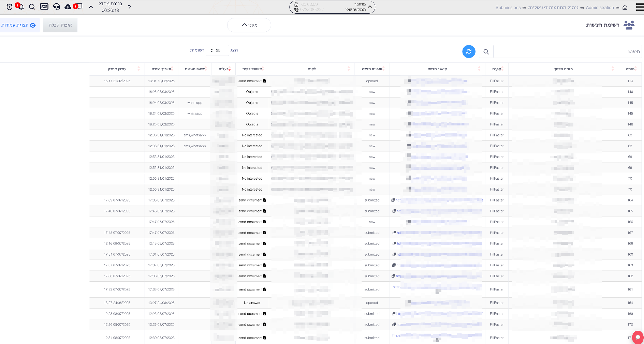Open the help question mark
The height and width of the screenshot is (344, 644).
click(x=129, y=7)
